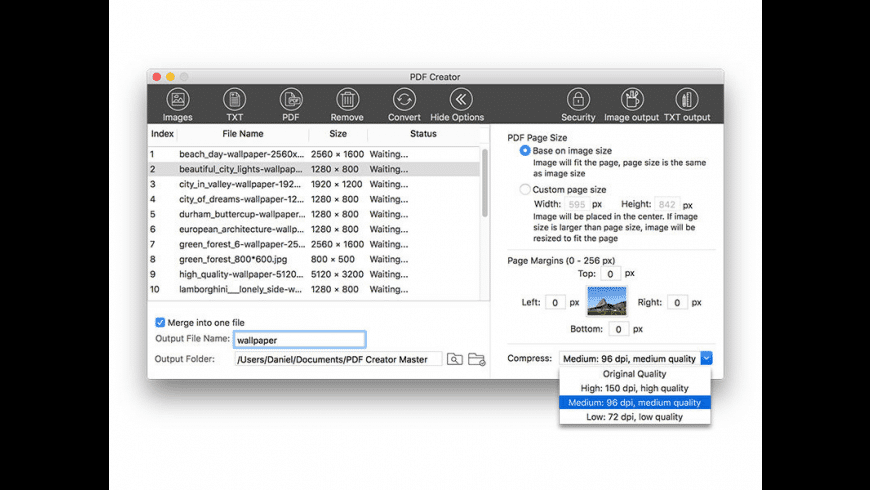
Task: Start conversion with the Convert icon
Action: (404, 100)
